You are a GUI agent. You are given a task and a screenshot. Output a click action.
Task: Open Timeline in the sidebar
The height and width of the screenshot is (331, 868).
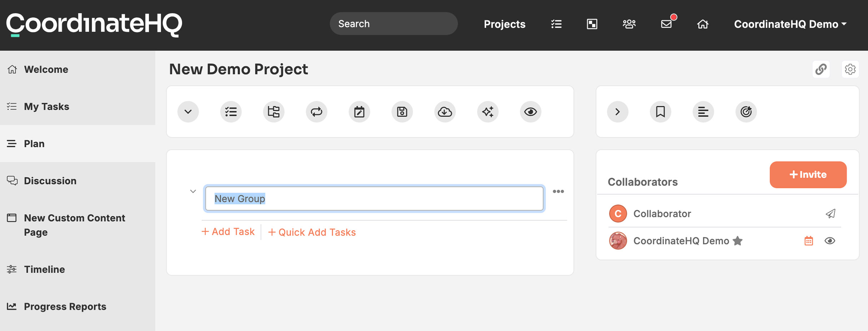pos(78,270)
